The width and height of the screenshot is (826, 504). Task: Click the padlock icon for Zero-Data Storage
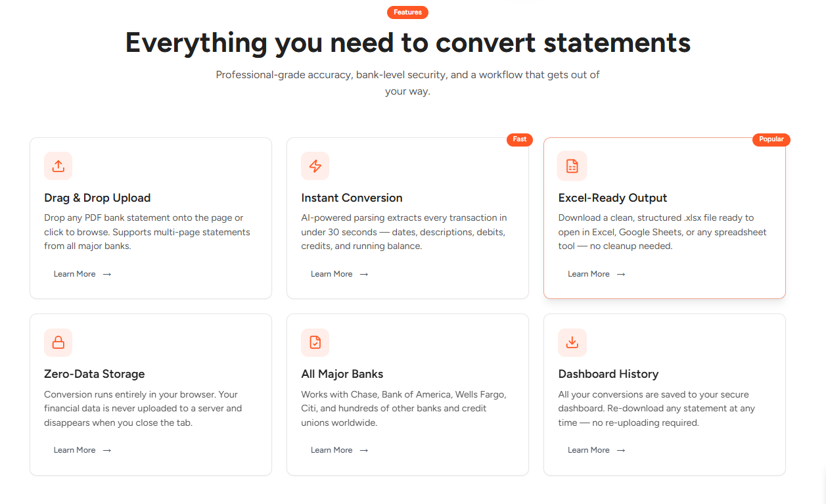pos(58,342)
